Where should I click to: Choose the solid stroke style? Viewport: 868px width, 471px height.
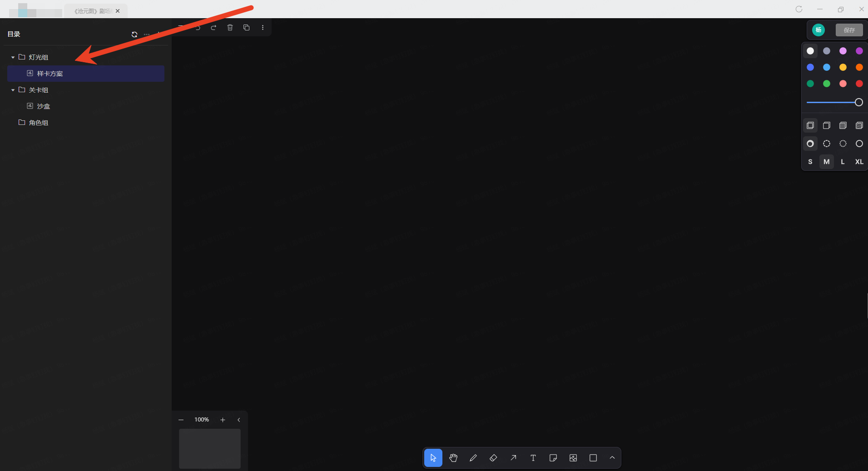[859, 144]
